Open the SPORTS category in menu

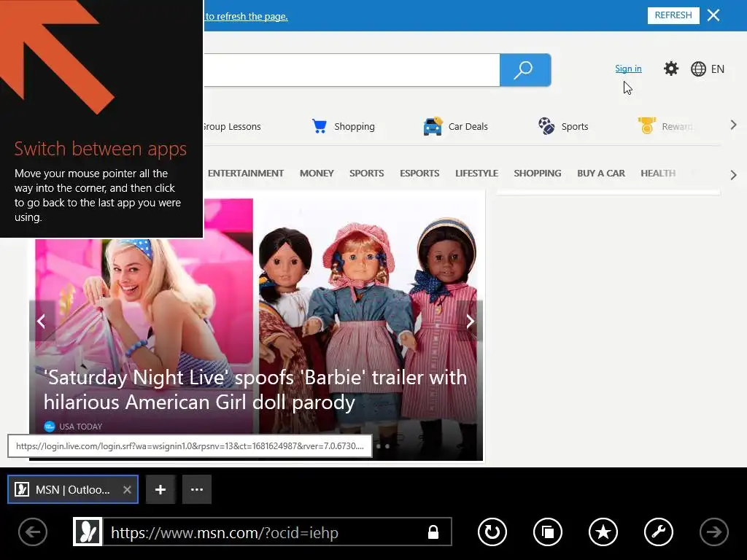click(x=366, y=174)
